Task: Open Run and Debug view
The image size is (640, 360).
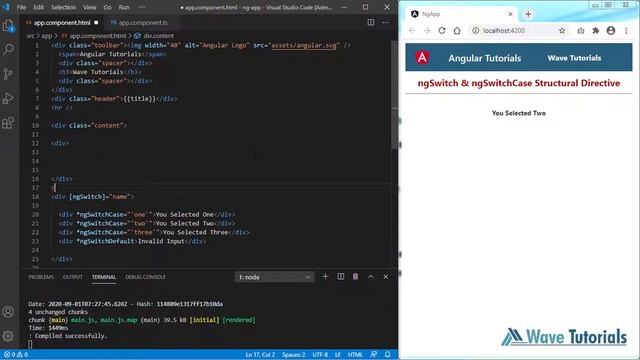Action: pos(8,98)
